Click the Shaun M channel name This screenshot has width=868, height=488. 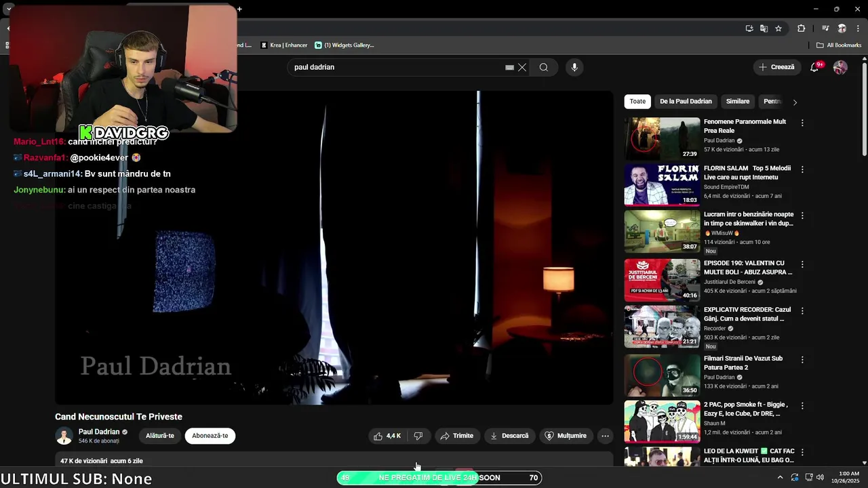(715, 423)
